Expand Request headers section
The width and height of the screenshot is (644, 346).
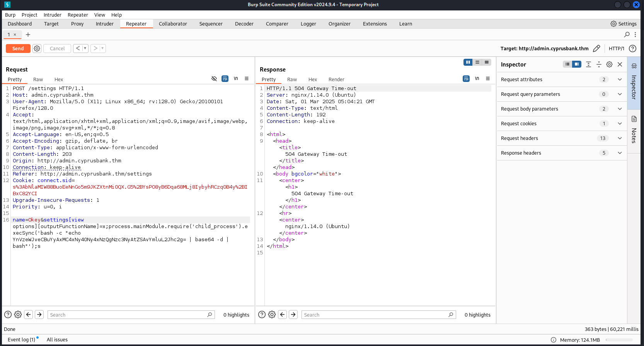[562, 138]
